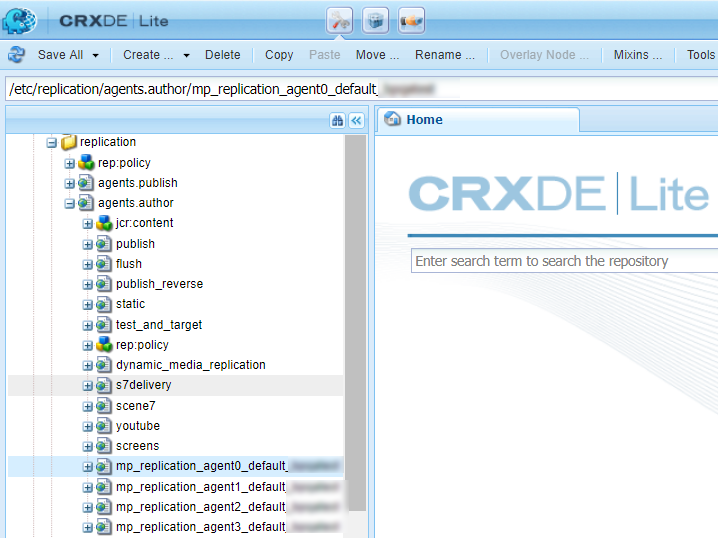Click the Paste button
Screen dimensions: 718x538
(325, 54)
